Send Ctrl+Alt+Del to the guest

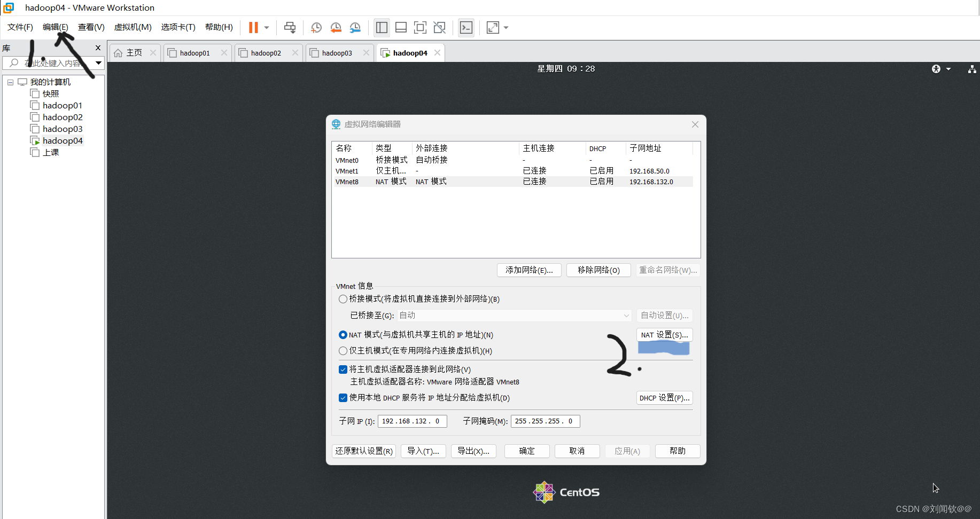290,27
